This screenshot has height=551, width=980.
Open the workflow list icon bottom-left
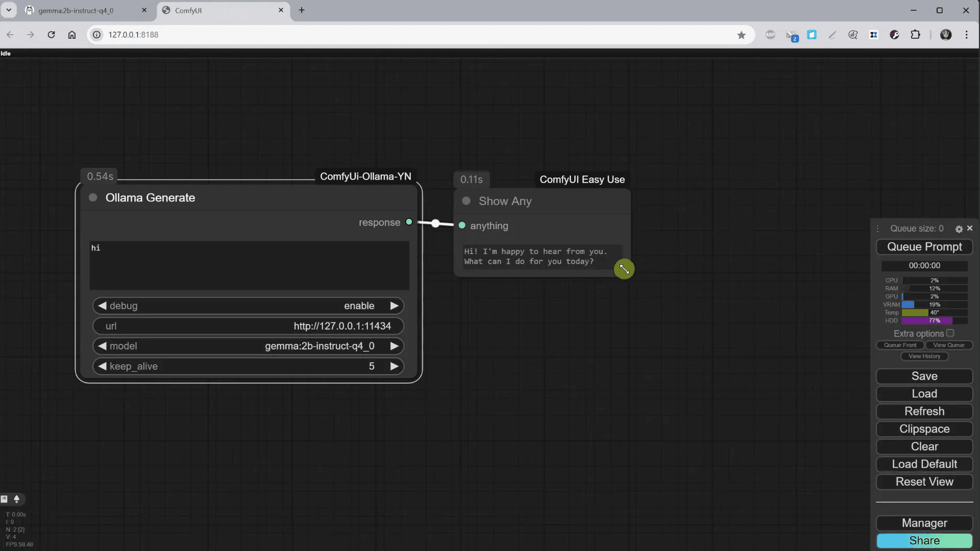click(4, 499)
